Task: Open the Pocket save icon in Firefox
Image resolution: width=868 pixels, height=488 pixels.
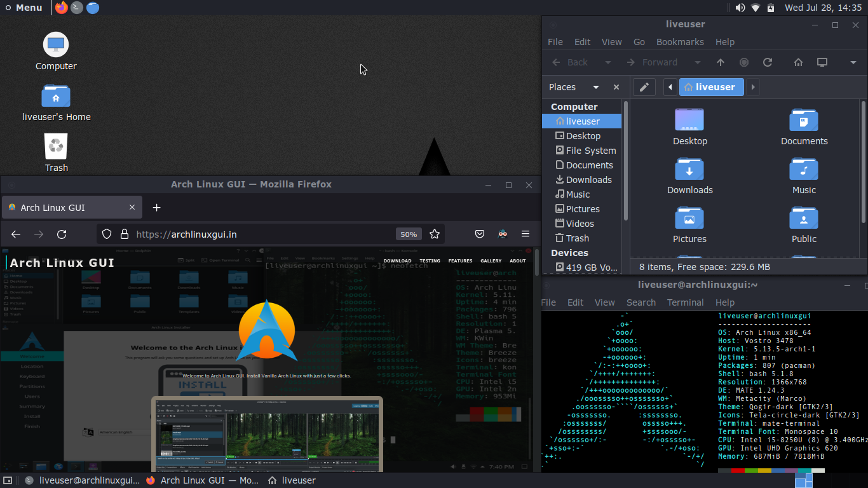Action: [480, 234]
